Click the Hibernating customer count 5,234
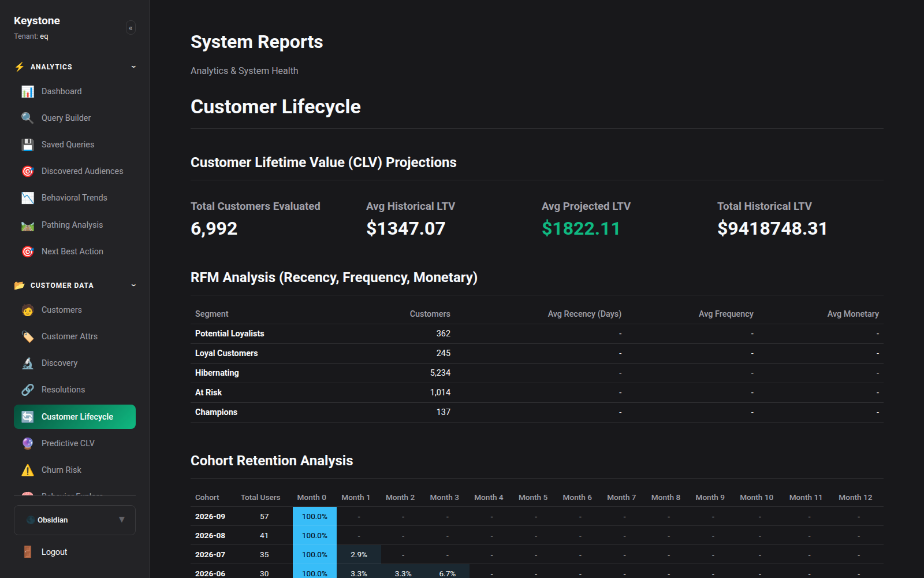 pyautogui.click(x=440, y=373)
